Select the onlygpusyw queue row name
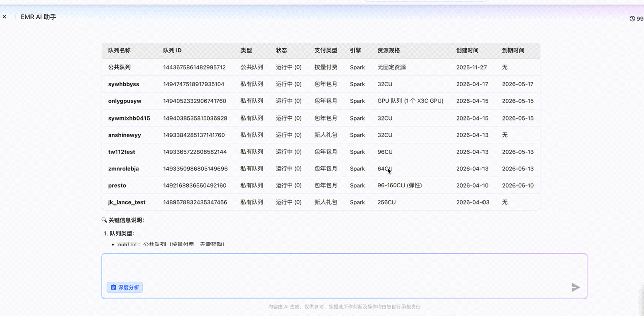Image resolution: width=644 pixels, height=316 pixels. click(x=125, y=101)
